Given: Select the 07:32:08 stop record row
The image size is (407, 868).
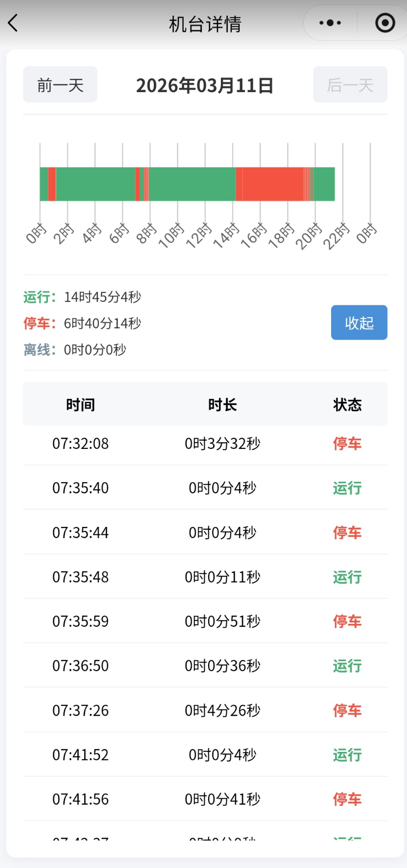Looking at the screenshot, I should (x=205, y=444).
